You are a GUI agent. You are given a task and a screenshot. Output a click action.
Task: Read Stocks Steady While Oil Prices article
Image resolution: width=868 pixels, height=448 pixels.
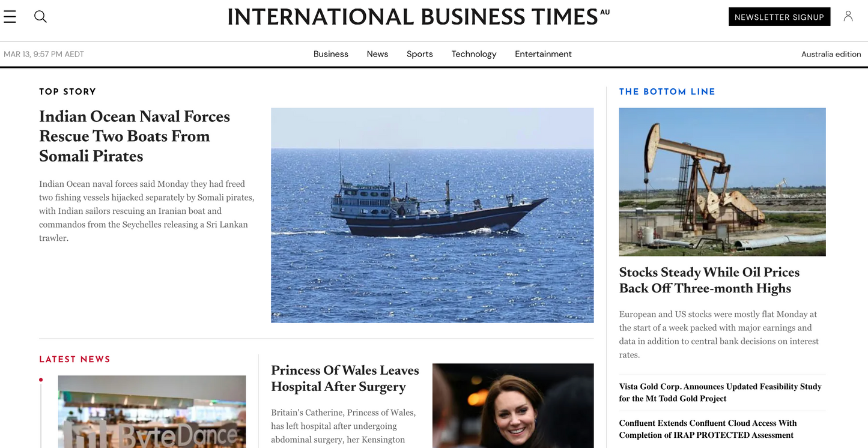click(709, 280)
